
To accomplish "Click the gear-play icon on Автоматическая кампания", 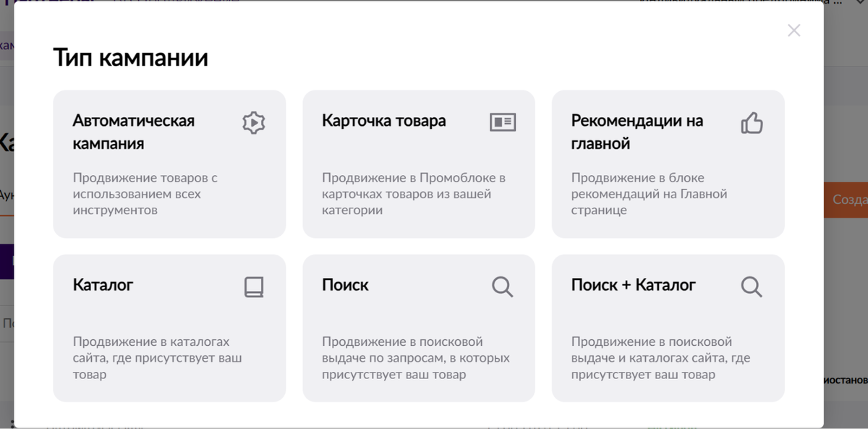I will [254, 123].
